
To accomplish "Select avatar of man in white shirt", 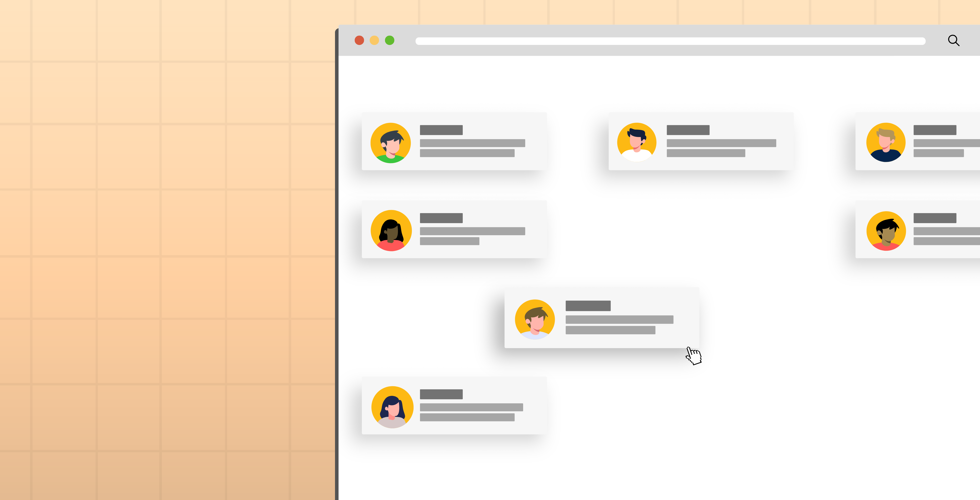I will tap(637, 142).
